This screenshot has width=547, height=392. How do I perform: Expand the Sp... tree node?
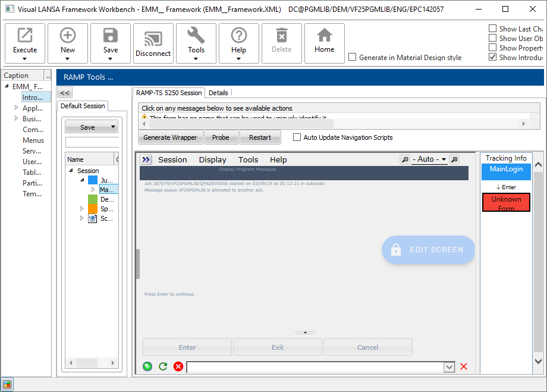(x=81, y=208)
